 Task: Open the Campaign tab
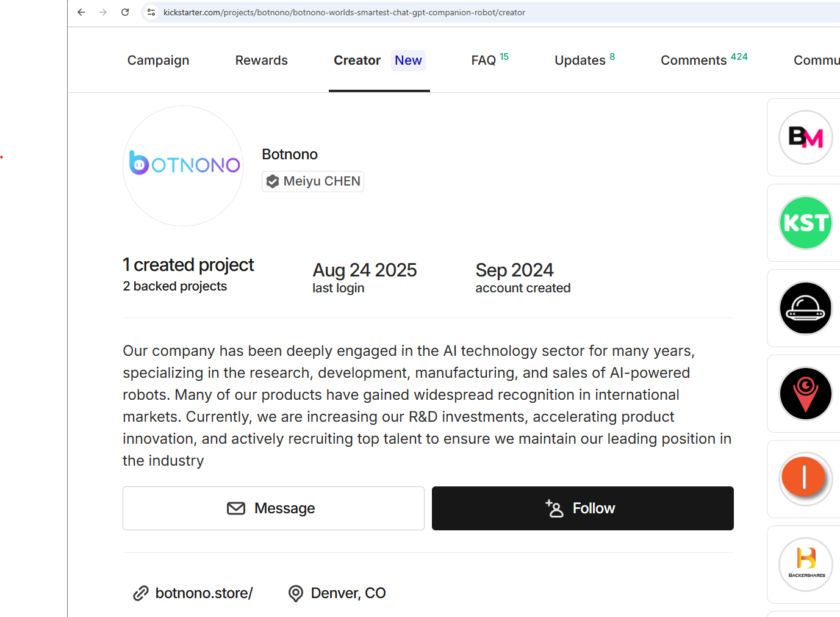(158, 60)
